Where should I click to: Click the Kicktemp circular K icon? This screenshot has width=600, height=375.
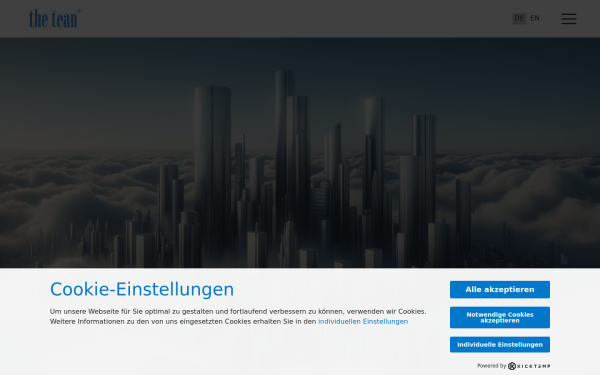coord(512,366)
